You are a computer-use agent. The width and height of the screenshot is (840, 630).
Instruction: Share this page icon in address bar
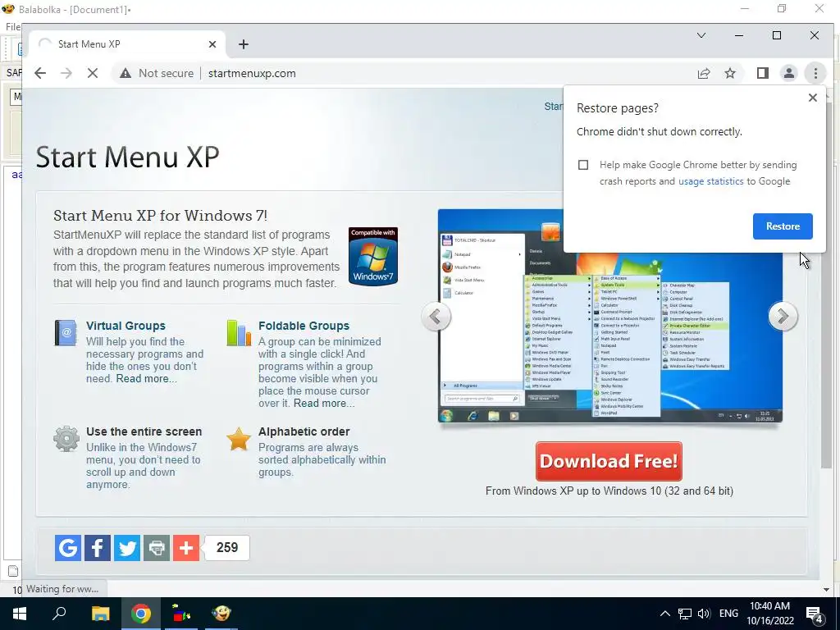coord(704,73)
